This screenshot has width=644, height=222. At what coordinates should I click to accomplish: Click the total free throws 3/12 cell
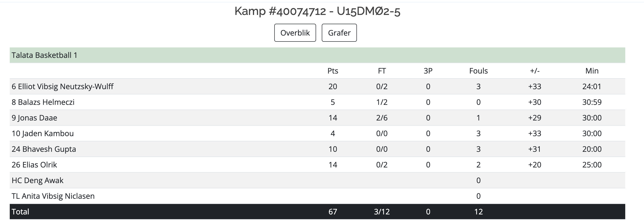pos(382,212)
